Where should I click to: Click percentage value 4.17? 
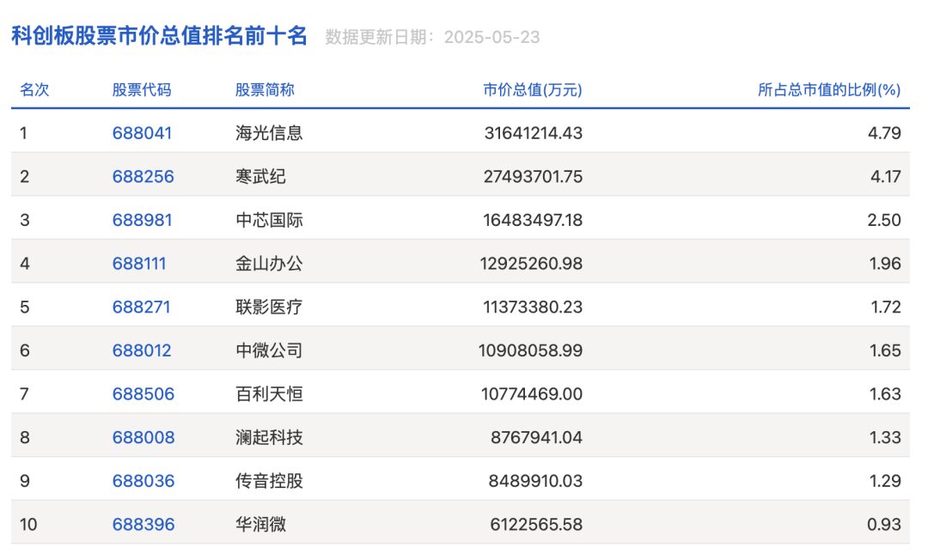pos(885,177)
